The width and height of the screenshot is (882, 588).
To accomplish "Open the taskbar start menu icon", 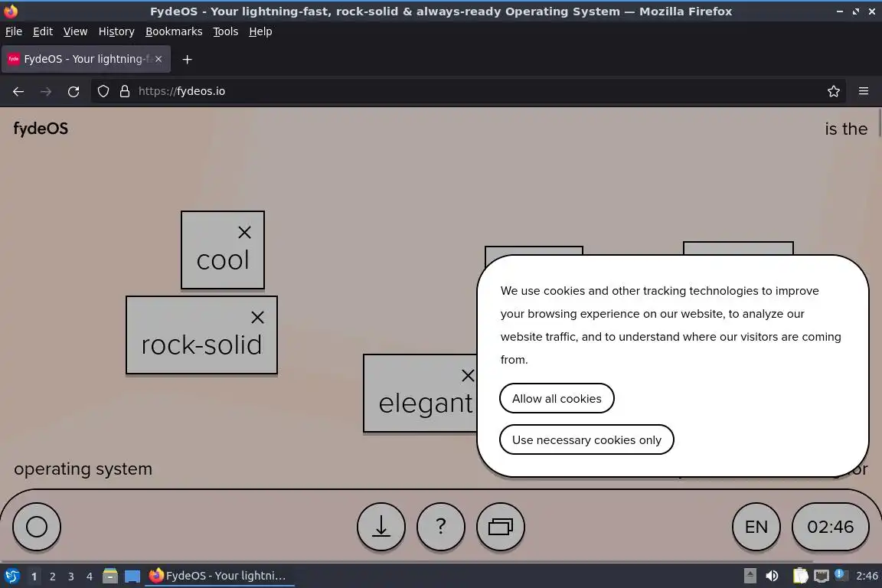I will 11,576.
